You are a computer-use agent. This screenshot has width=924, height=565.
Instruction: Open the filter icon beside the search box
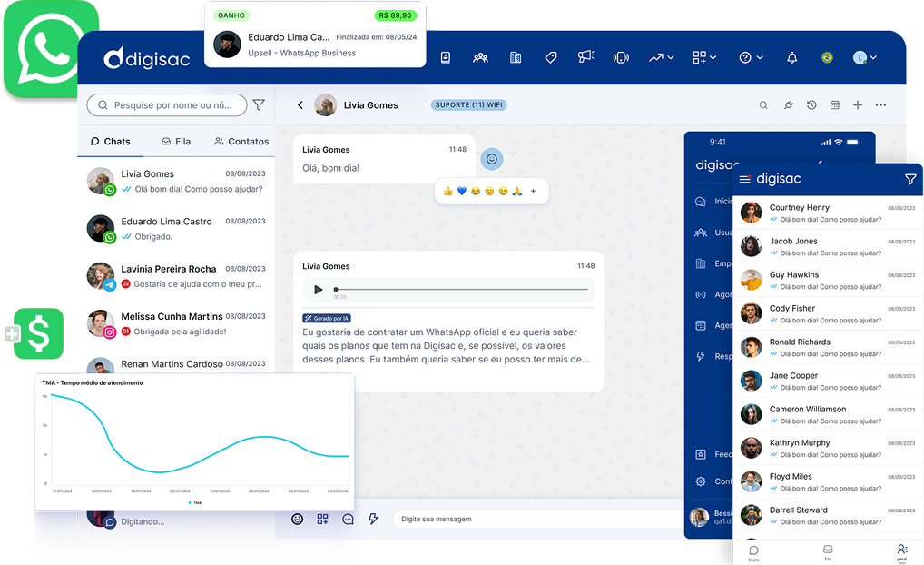259,105
